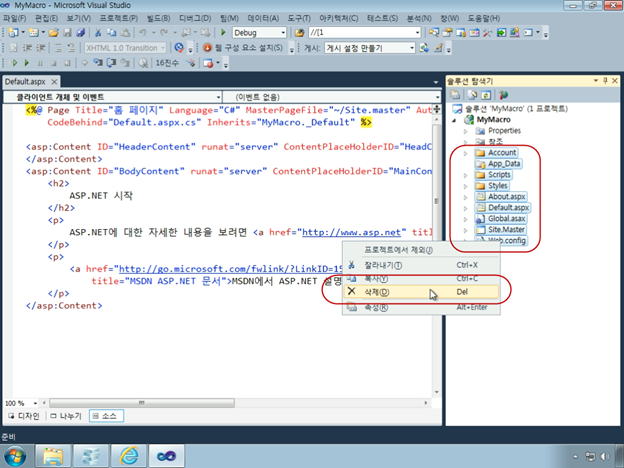Click the Copy toolbar icon
624x468 pixels.
(111, 33)
